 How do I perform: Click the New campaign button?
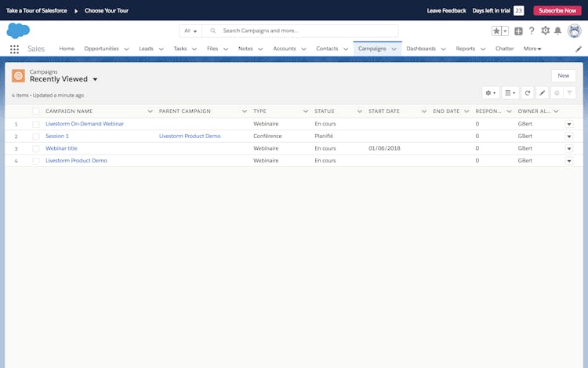tap(563, 75)
